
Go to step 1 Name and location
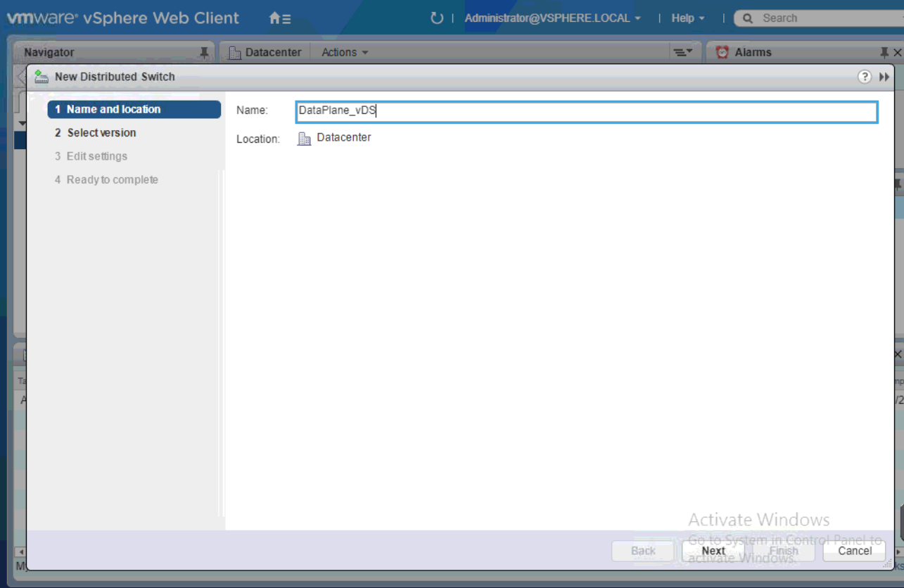(x=134, y=109)
